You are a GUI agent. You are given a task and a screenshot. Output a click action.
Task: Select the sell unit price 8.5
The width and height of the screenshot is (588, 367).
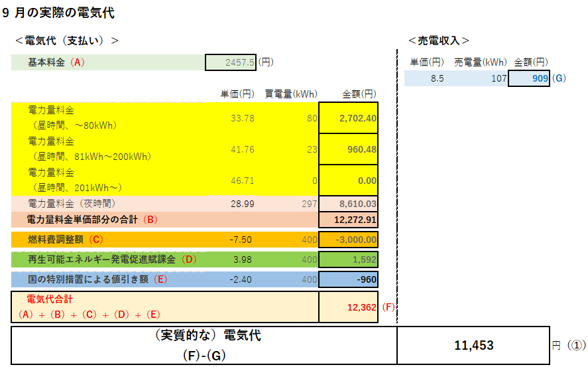pos(437,78)
